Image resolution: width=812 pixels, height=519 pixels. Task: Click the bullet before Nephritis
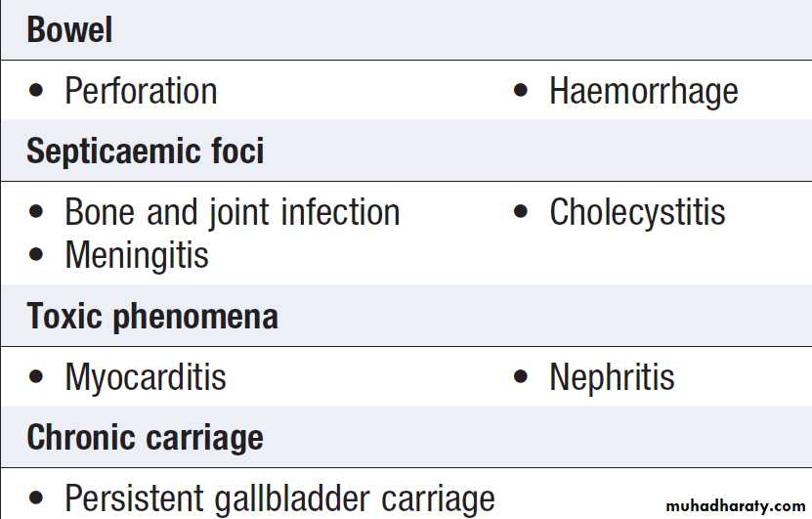(522, 378)
